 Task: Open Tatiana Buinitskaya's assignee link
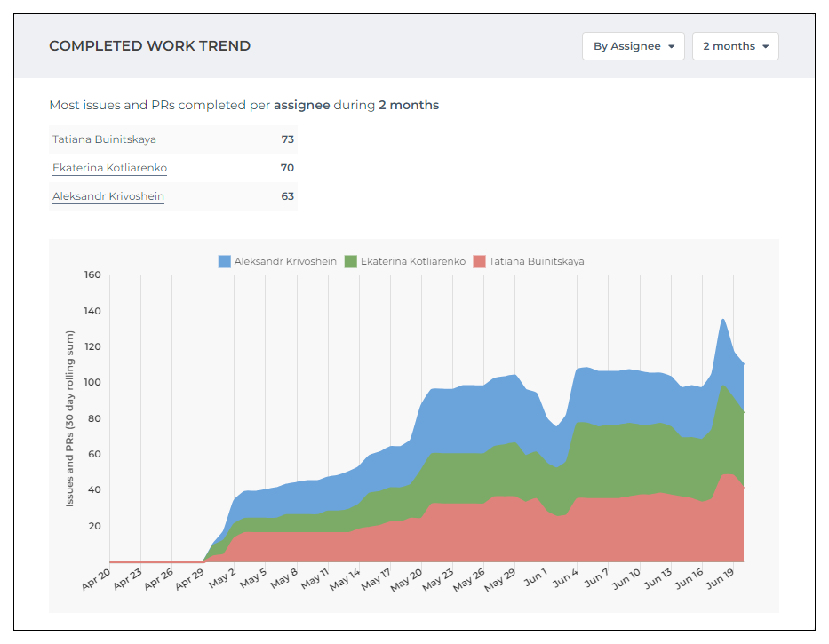tap(104, 139)
